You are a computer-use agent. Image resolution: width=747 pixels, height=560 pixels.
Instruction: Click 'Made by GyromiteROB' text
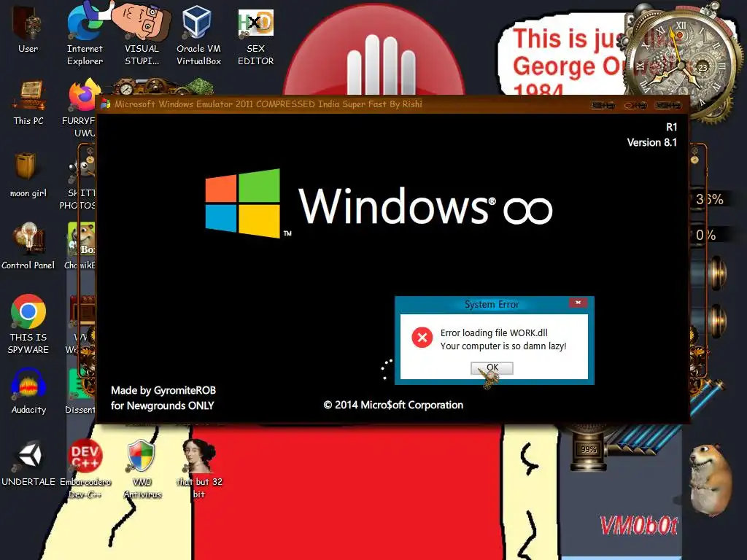[x=163, y=391]
